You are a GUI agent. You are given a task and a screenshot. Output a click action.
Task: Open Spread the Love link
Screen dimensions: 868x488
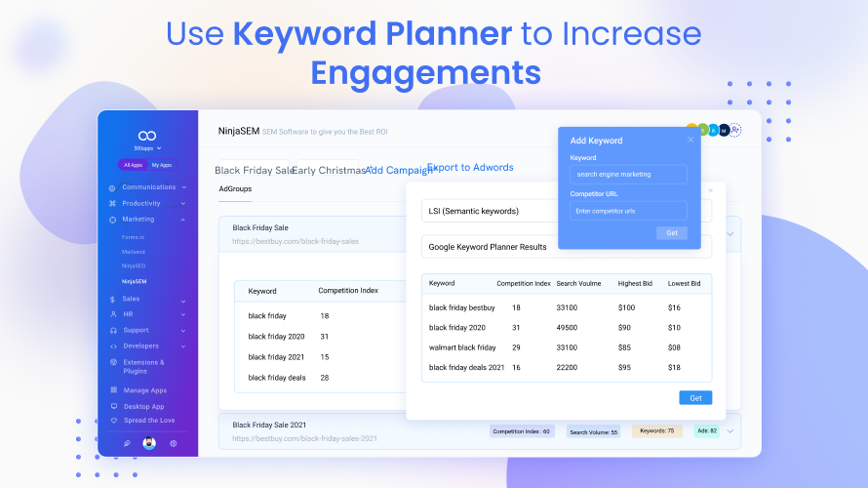149,421
